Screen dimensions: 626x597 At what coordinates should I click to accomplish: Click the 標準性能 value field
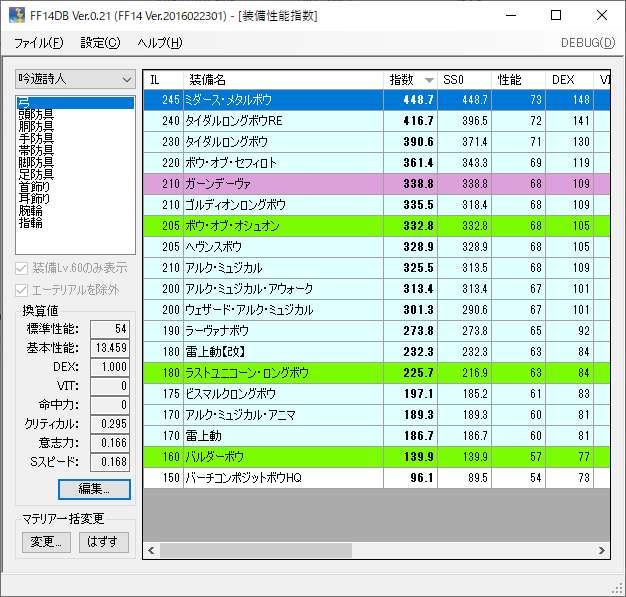(110, 329)
